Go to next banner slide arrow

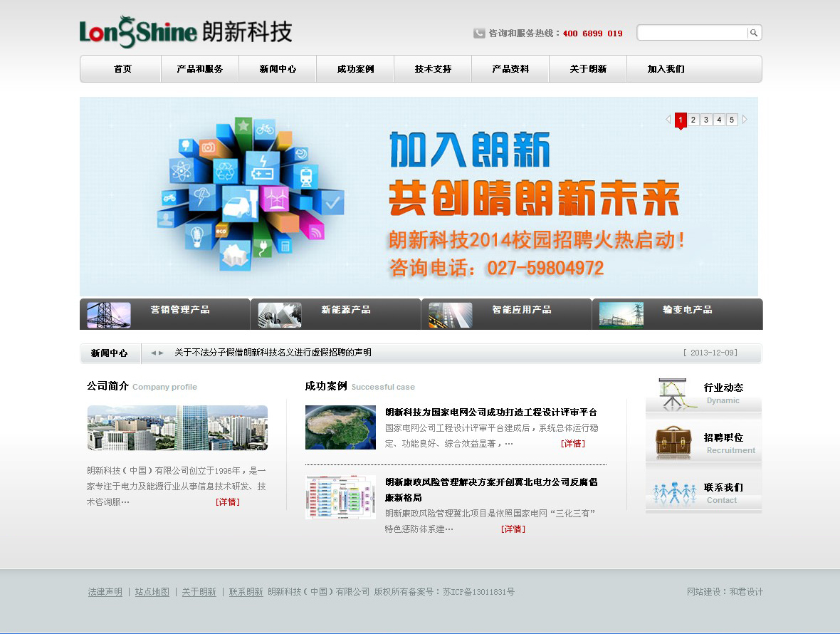[744, 120]
